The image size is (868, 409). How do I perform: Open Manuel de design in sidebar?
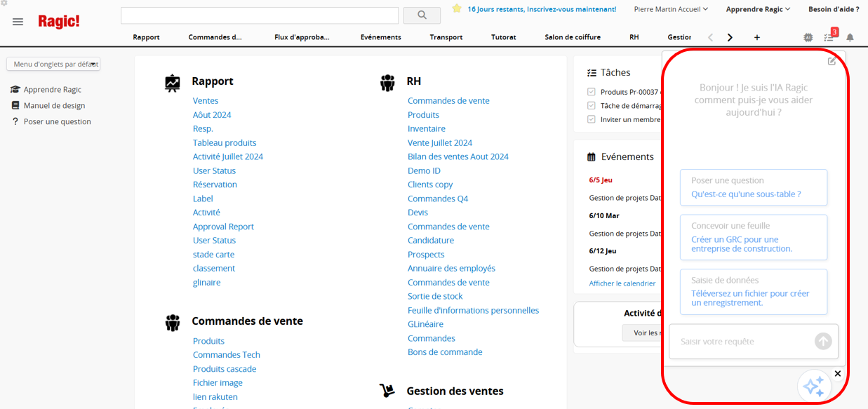pyautogui.click(x=54, y=106)
